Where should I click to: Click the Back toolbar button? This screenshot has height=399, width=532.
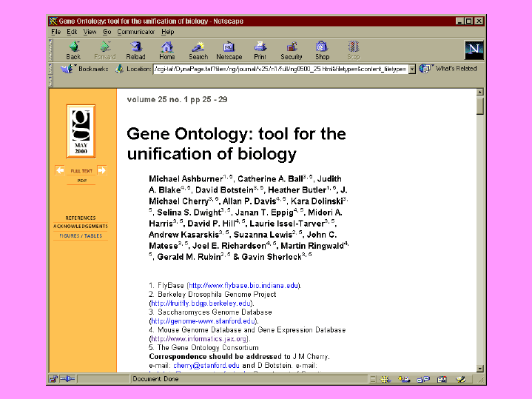click(x=73, y=50)
